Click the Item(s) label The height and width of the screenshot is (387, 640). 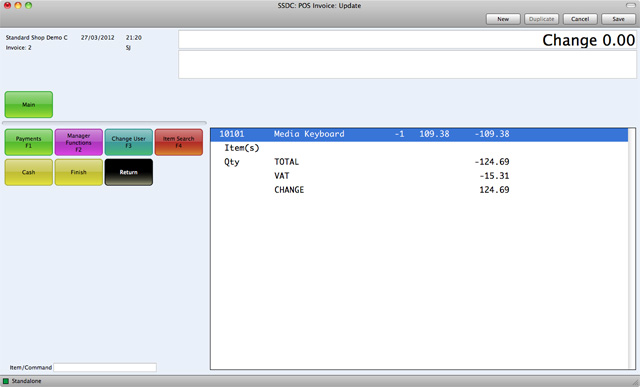click(x=242, y=148)
